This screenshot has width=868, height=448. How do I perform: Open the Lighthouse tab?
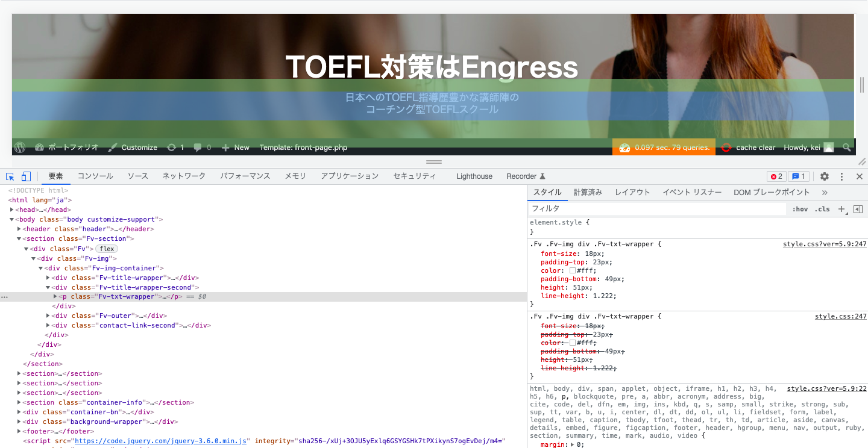[x=474, y=176]
